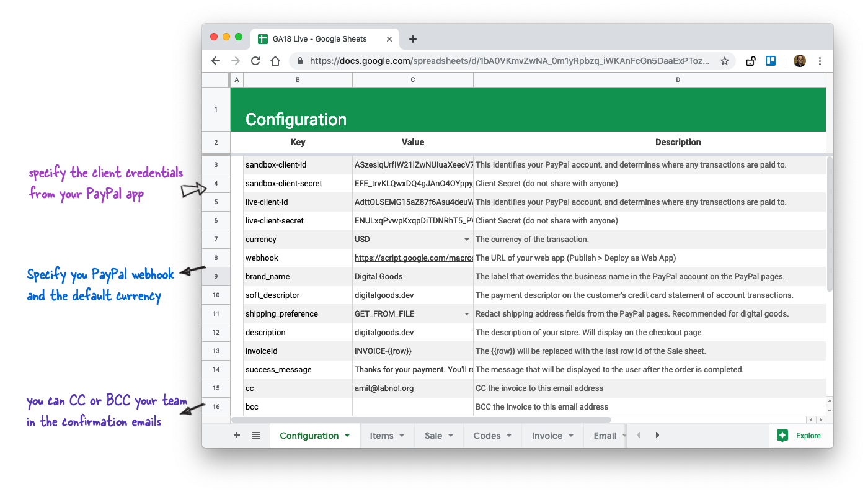Open the profile avatar menu

point(800,61)
